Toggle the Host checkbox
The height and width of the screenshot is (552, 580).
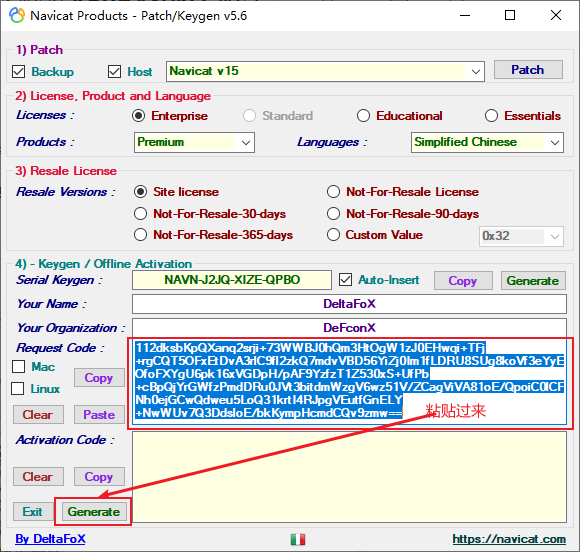(x=114, y=71)
